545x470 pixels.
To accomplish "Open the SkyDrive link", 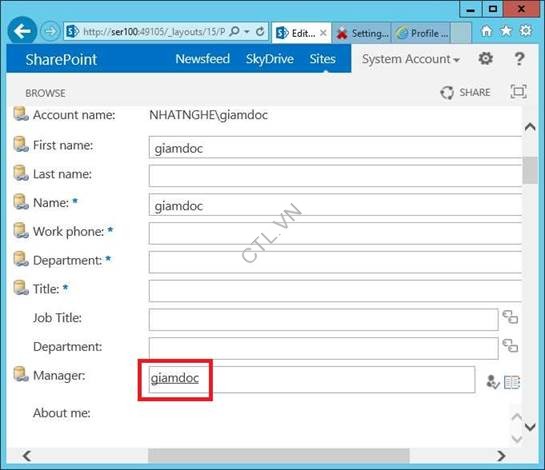I will coord(270,59).
